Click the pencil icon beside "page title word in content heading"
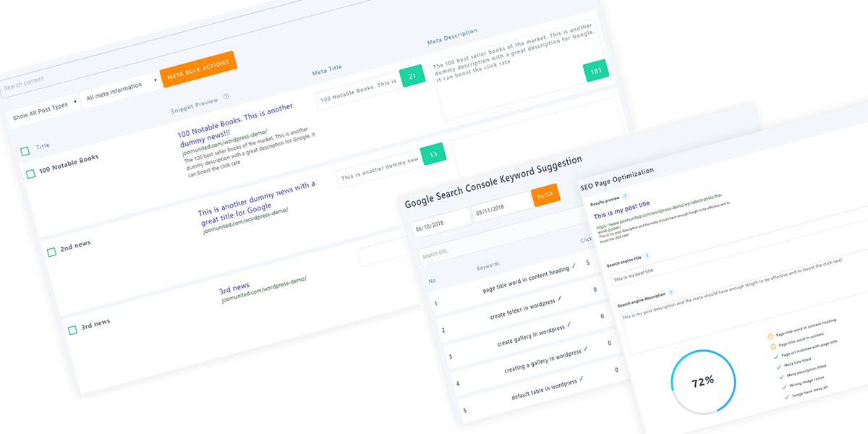This screenshot has height=434, width=868. tap(573, 265)
